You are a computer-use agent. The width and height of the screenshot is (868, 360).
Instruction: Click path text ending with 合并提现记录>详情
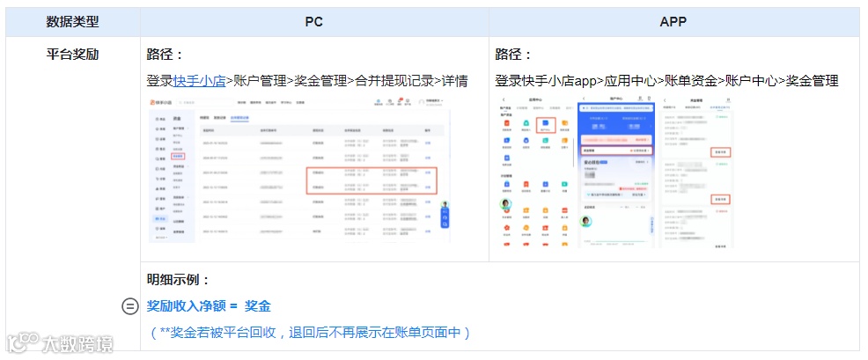pyautogui.click(x=307, y=81)
